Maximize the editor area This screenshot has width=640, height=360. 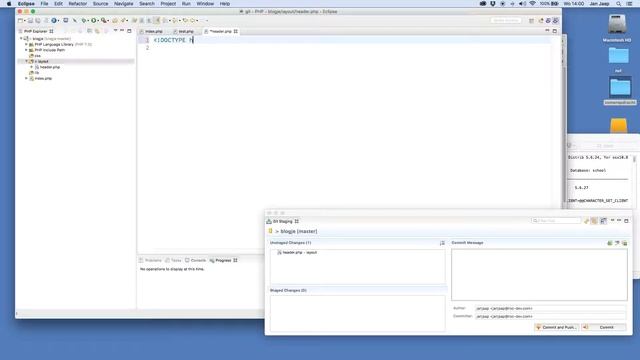coord(555,31)
